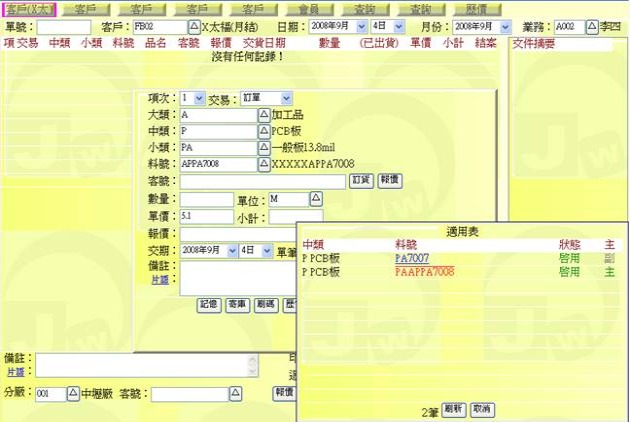
Task: Open lookup for 中類 field
Action: tap(264, 131)
